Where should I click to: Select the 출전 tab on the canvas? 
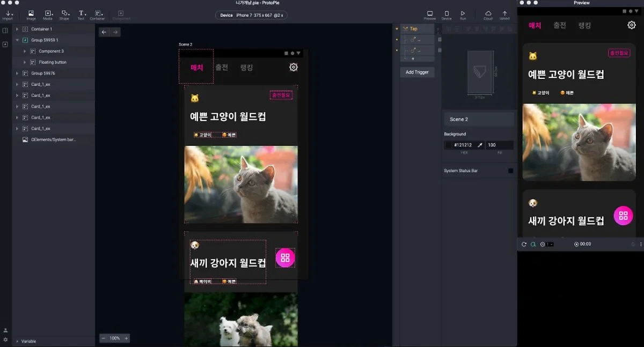click(x=222, y=67)
